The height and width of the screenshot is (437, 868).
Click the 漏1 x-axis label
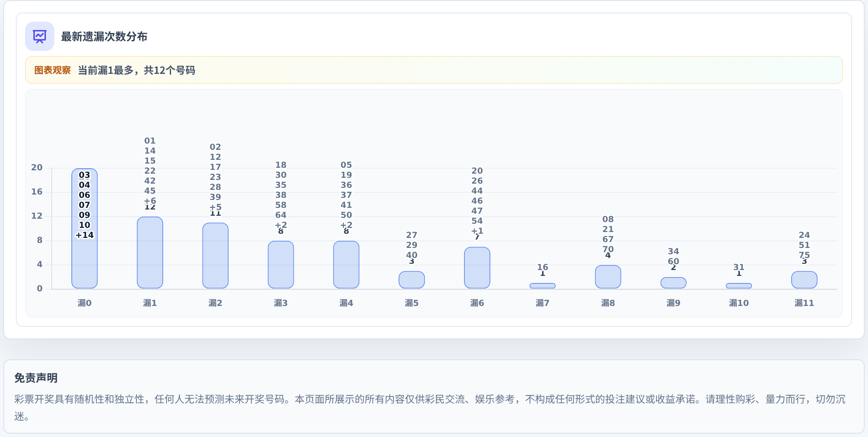[x=150, y=303]
